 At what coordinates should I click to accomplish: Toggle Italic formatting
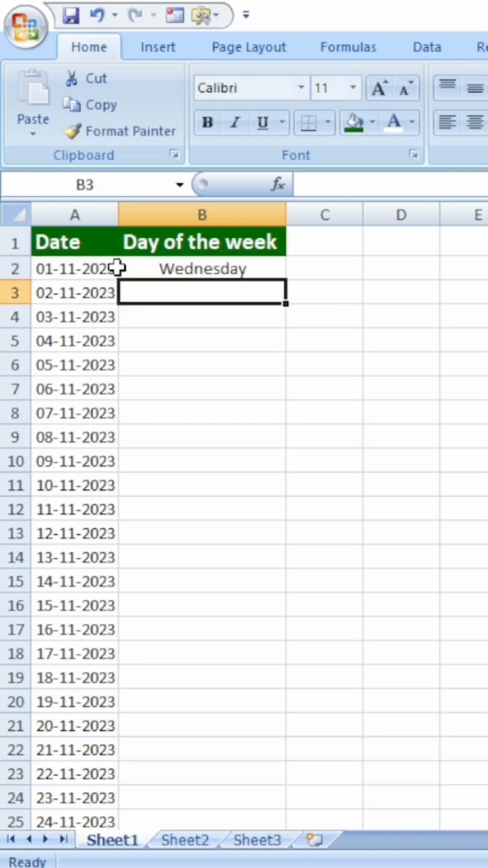235,123
